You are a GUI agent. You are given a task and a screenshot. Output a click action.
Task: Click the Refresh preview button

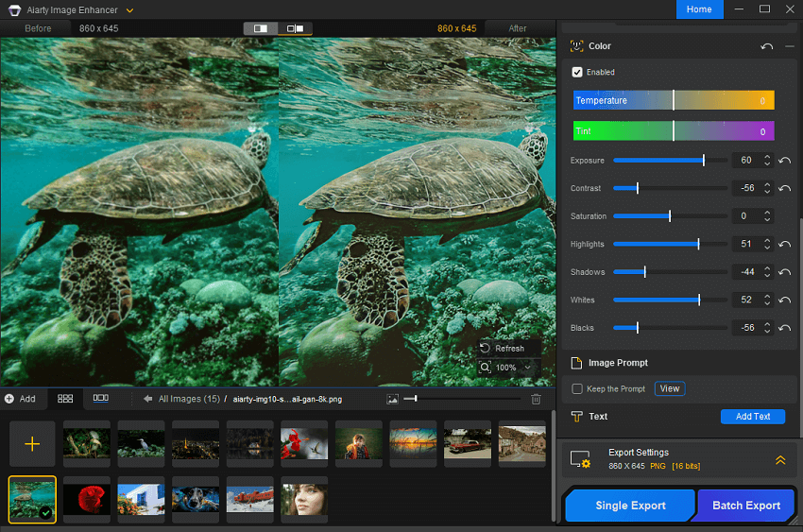pyautogui.click(x=503, y=348)
